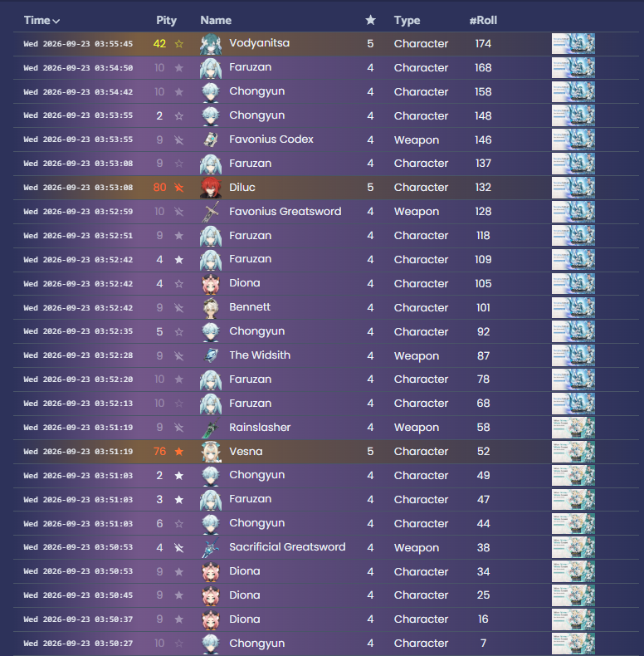Toggle the orange star beside Vesna's pity 76
This screenshot has width=644, height=656.
179,452
